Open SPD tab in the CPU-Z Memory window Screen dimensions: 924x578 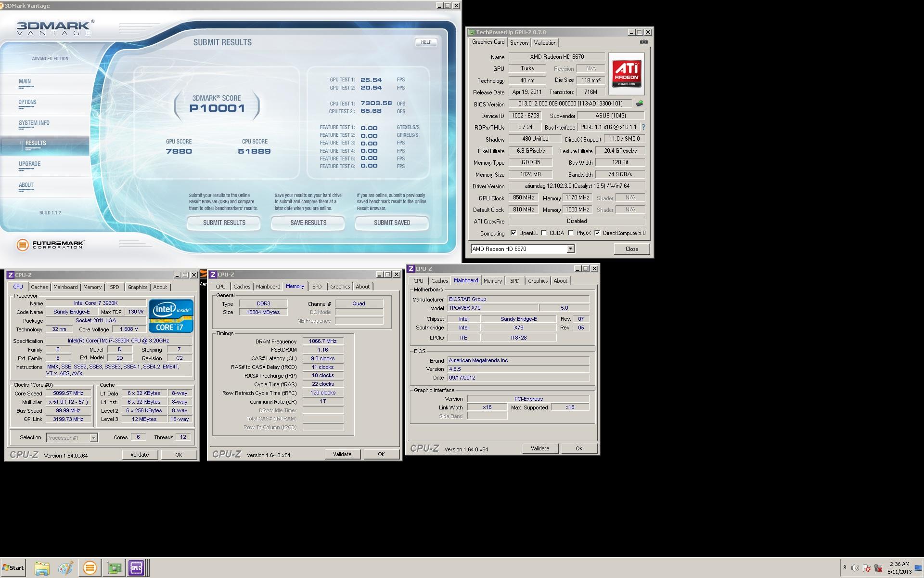[x=317, y=287]
